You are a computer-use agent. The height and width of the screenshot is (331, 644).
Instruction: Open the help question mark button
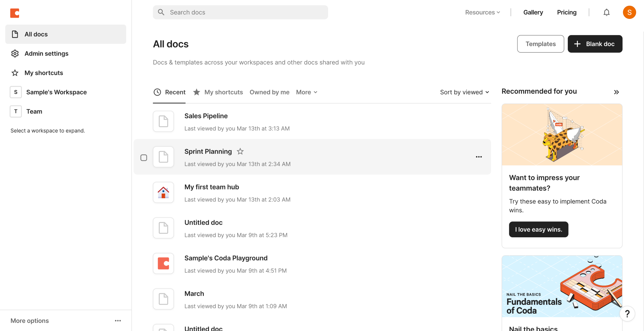(x=627, y=314)
